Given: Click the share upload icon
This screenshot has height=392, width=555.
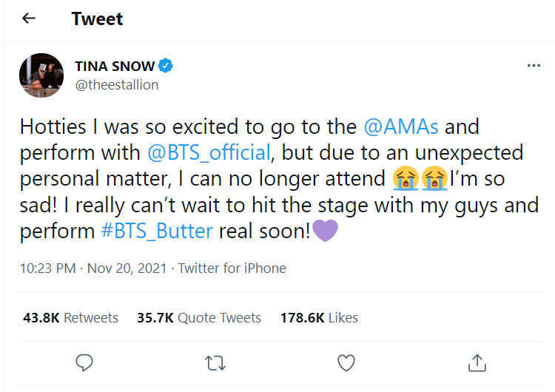Looking at the screenshot, I should coord(477,362).
